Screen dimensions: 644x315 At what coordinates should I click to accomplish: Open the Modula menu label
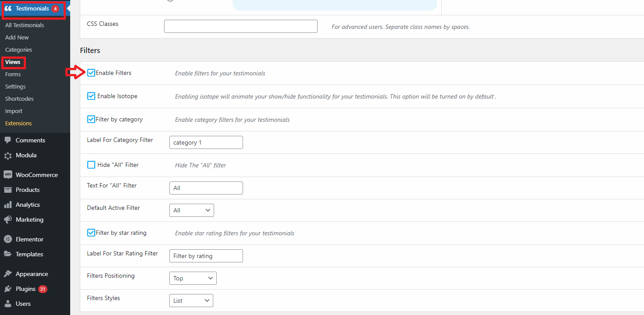click(26, 155)
